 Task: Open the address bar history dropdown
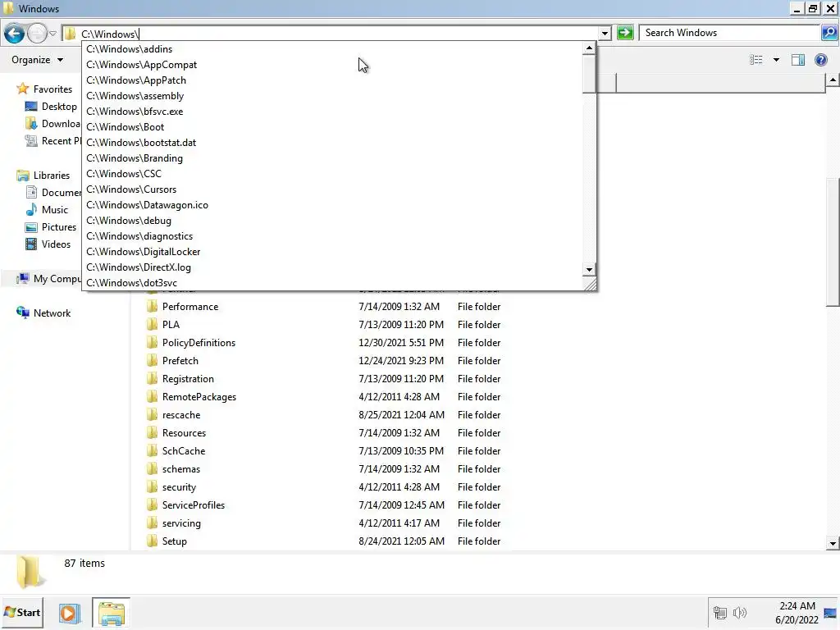pyautogui.click(x=605, y=33)
